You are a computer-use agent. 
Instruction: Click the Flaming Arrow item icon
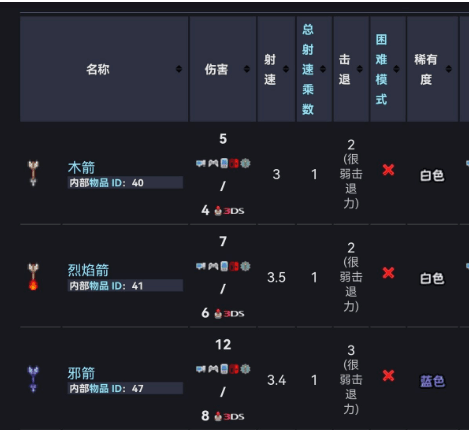(x=33, y=276)
